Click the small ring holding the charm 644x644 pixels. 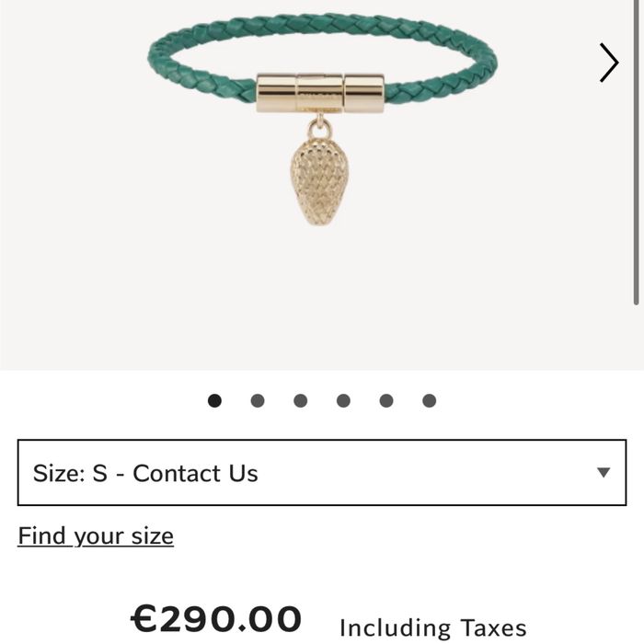[x=319, y=129]
